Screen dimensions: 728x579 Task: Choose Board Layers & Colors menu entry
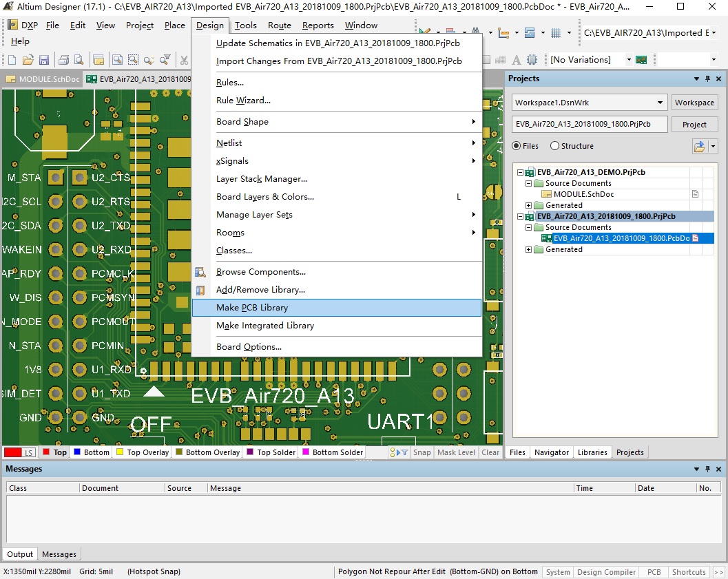pyautogui.click(x=337, y=197)
